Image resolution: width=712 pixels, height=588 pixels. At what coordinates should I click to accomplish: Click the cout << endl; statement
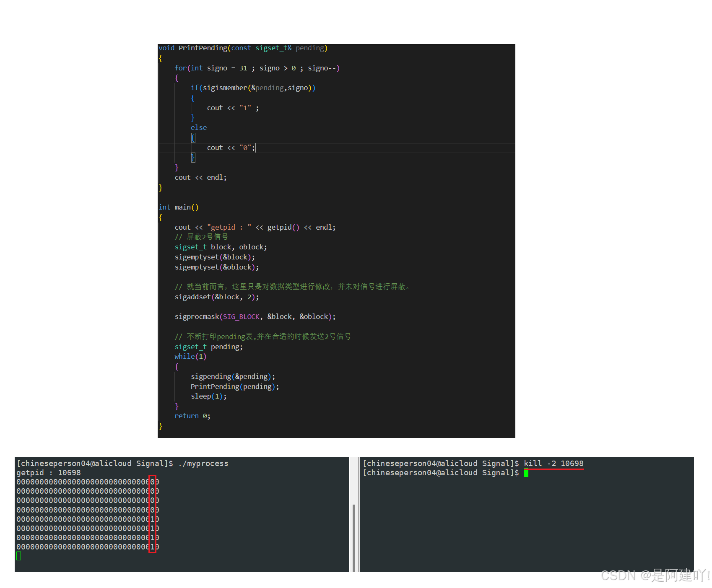point(200,178)
